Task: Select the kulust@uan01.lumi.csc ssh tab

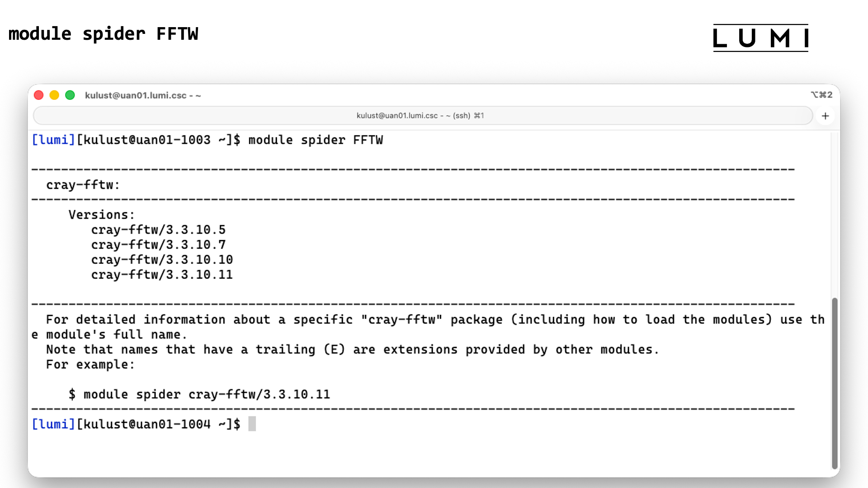Action: tap(420, 116)
